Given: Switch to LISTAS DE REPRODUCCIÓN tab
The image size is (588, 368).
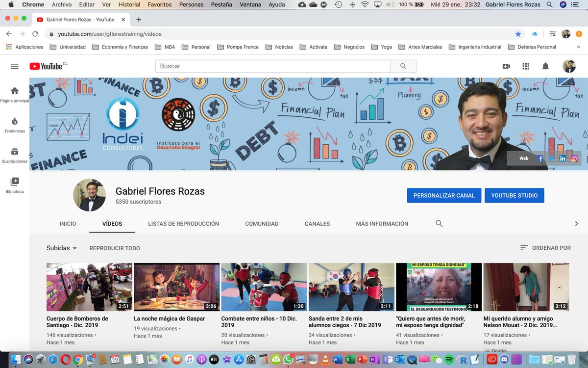Looking at the screenshot, I should tap(184, 224).
